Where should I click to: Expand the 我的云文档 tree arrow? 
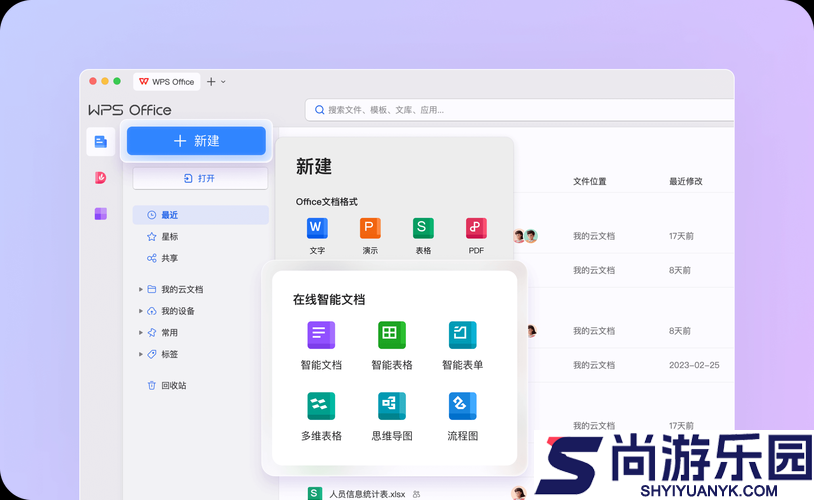tap(141, 289)
